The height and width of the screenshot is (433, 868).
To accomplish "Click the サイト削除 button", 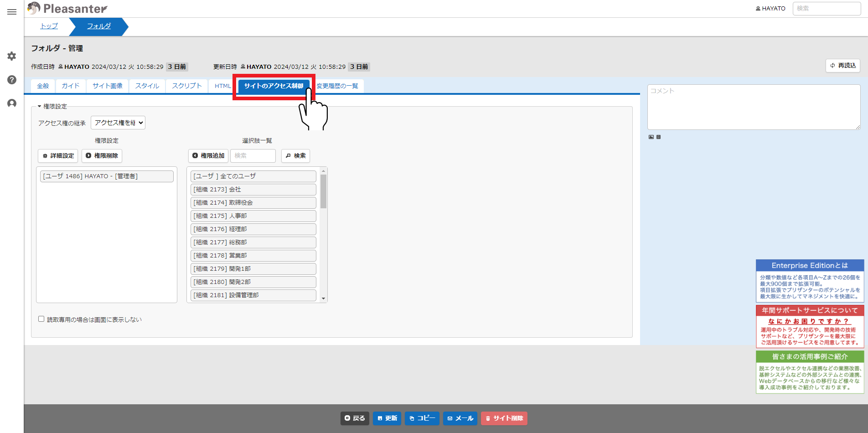I will coord(504,418).
